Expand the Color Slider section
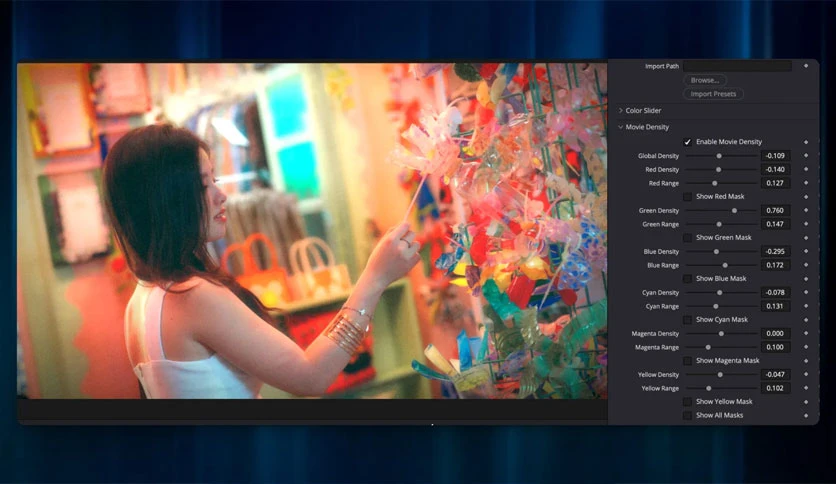 tap(621, 110)
